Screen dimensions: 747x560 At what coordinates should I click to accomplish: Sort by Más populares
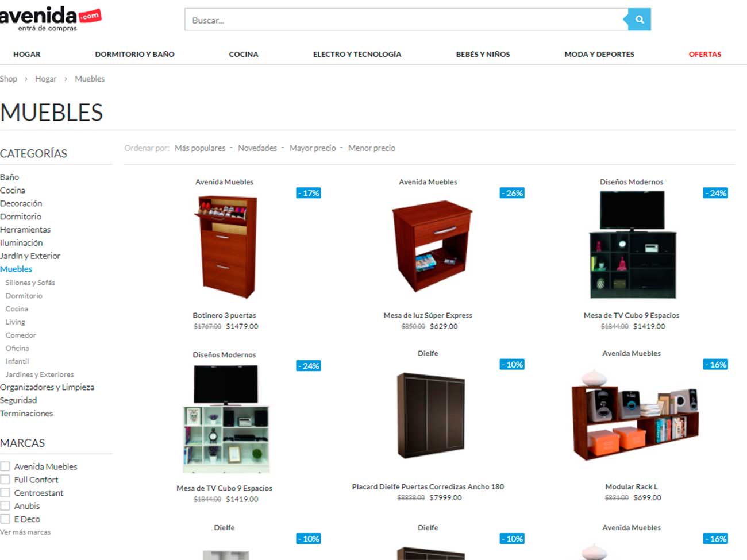(x=200, y=148)
